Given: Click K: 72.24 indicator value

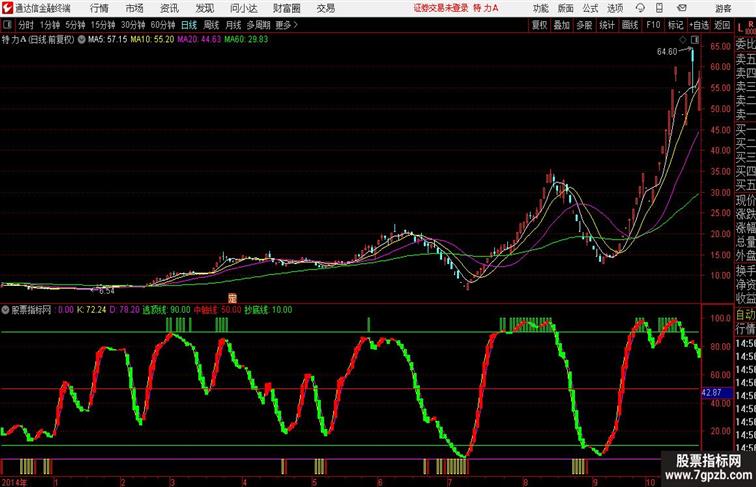Looking at the screenshot, I should [91, 310].
